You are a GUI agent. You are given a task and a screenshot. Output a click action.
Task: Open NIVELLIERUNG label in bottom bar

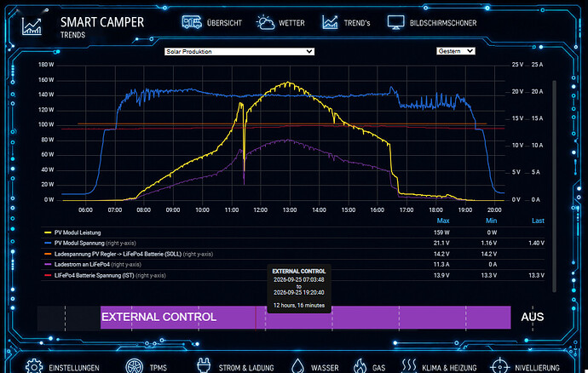click(x=537, y=368)
